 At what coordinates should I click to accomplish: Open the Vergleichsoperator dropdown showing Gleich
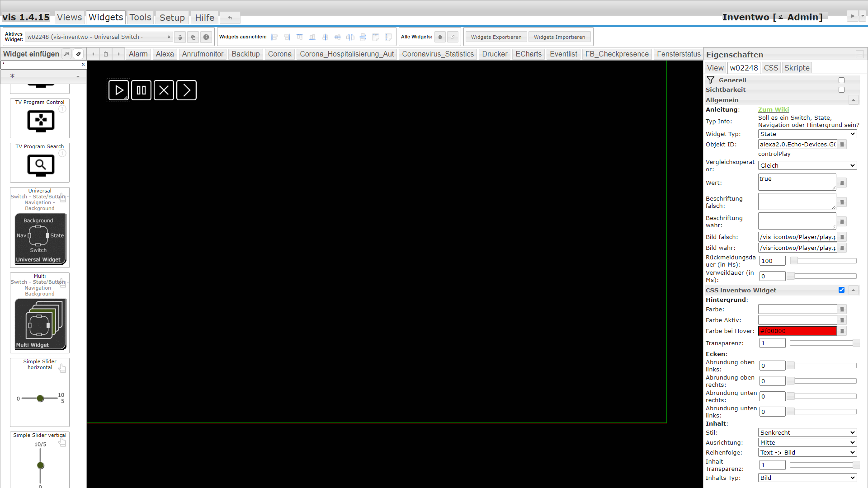[x=807, y=165]
